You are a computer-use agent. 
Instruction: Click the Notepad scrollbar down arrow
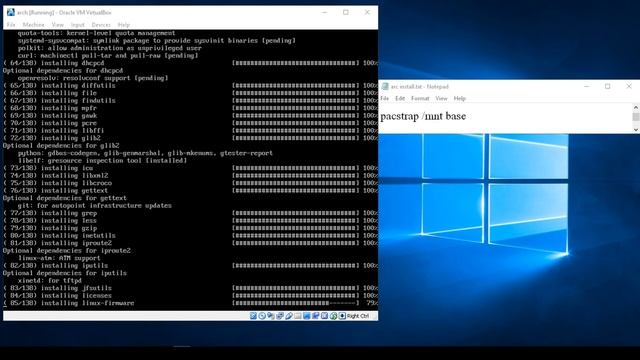[636, 129]
